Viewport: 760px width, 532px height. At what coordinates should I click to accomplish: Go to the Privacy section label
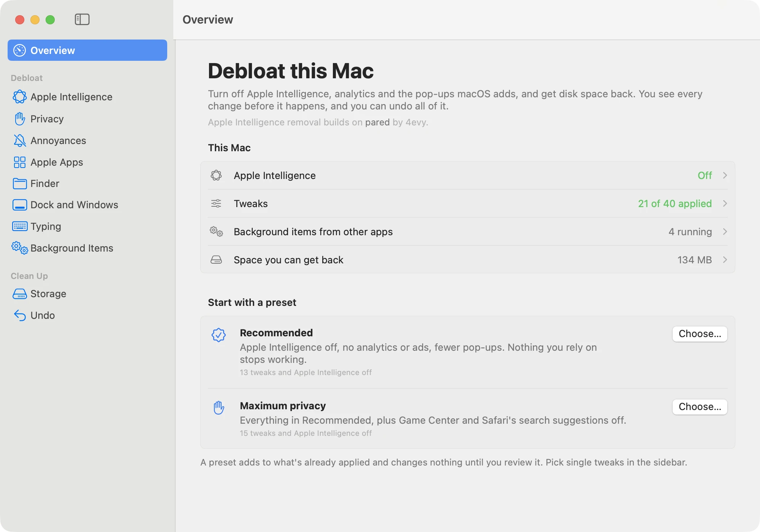pyautogui.click(x=47, y=119)
